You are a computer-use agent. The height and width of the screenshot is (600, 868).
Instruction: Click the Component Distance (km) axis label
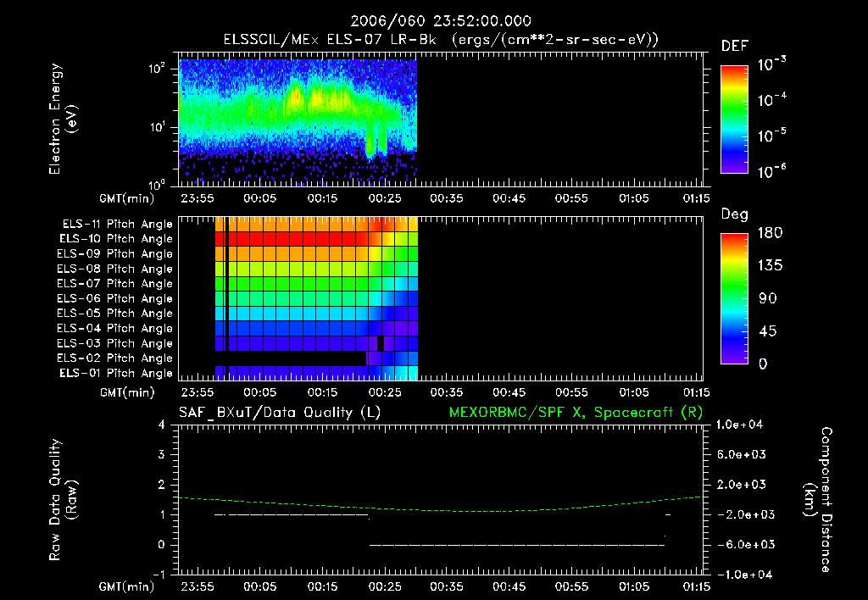(x=818, y=499)
